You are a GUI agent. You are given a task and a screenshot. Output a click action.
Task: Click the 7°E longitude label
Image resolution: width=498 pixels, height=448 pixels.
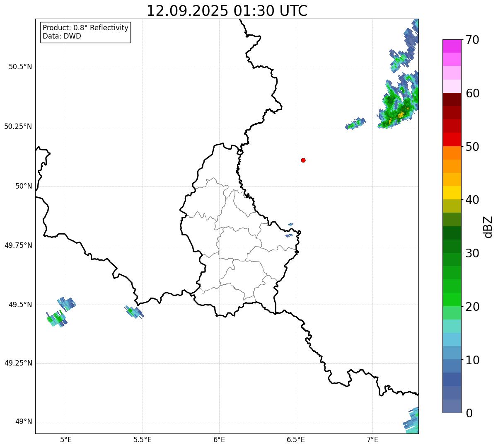pyautogui.click(x=372, y=440)
